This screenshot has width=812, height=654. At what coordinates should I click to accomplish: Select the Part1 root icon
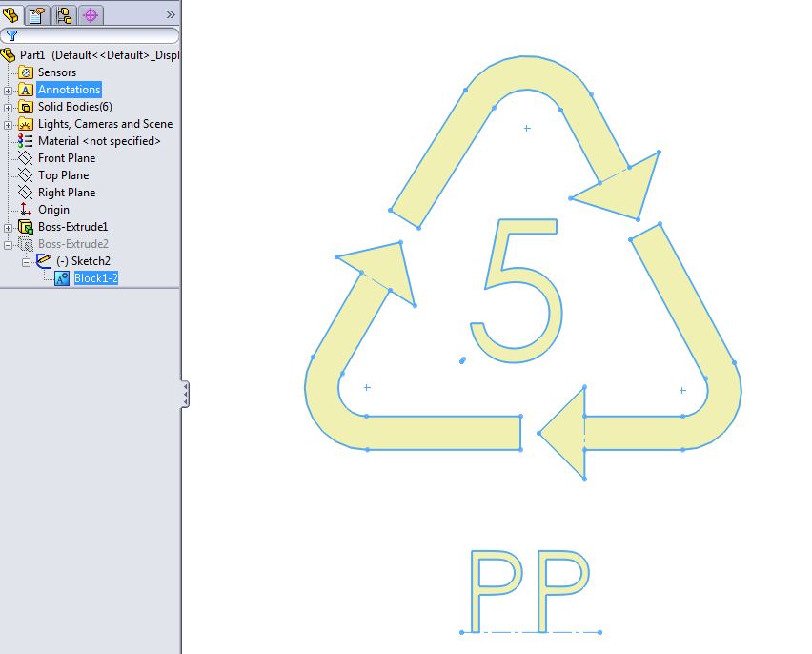(8, 55)
